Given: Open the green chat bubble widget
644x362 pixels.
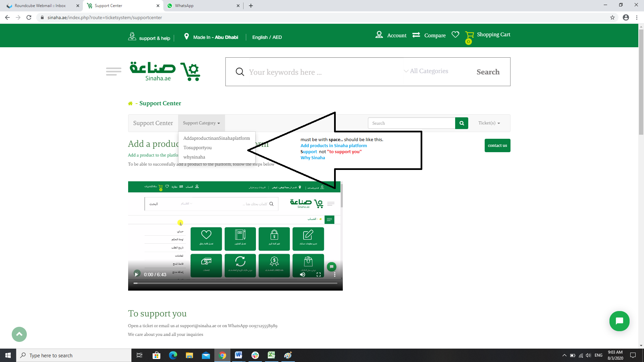Looking at the screenshot, I should pos(619,321).
